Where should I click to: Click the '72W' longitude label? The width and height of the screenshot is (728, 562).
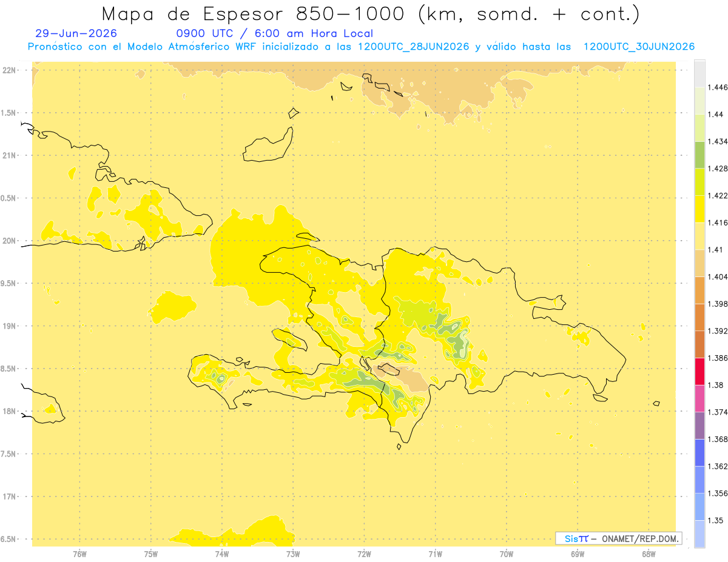(364, 554)
